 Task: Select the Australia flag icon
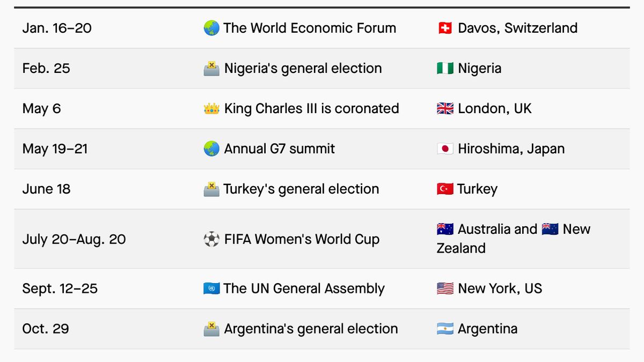pos(445,230)
